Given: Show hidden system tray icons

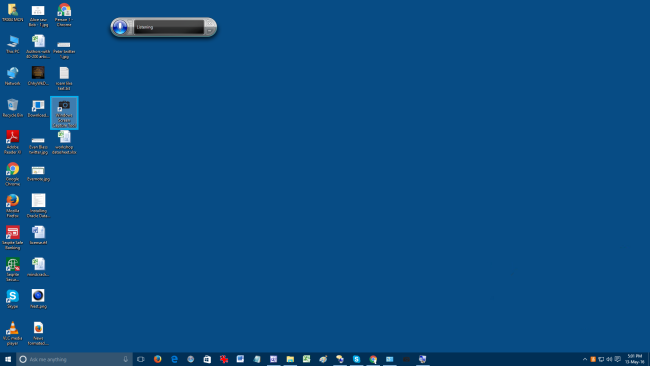Looking at the screenshot, I should pyautogui.click(x=585, y=359).
